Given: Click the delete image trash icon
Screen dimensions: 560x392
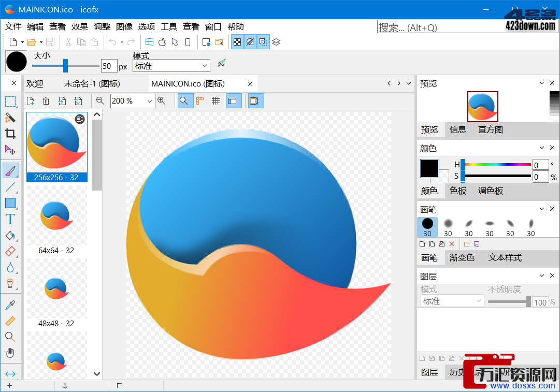Looking at the screenshot, I should (46, 101).
